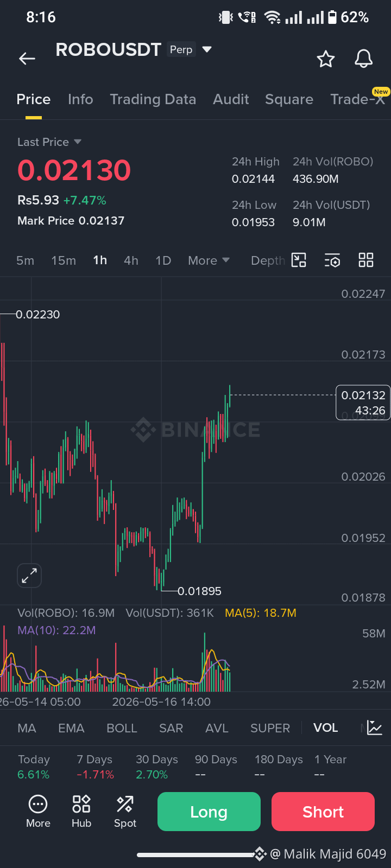Open price alert bell icon

point(364,59)
